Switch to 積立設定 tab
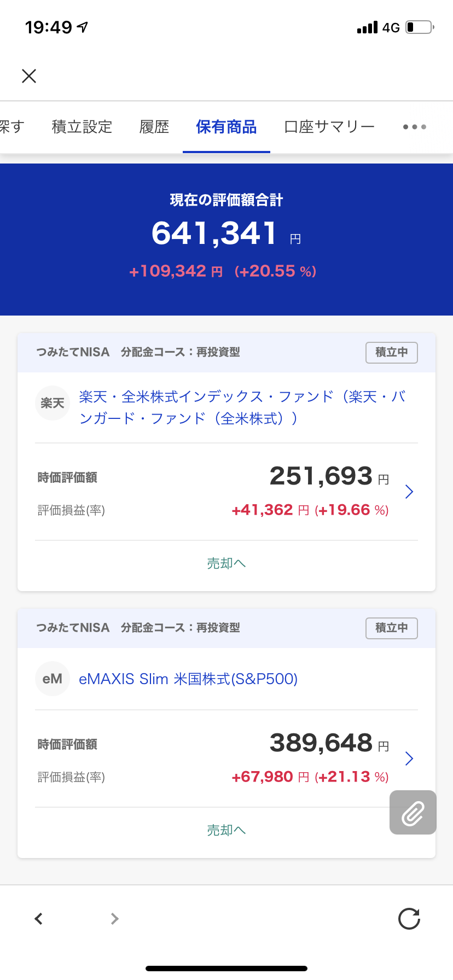 pyautogui.click(x=82, y=127)
